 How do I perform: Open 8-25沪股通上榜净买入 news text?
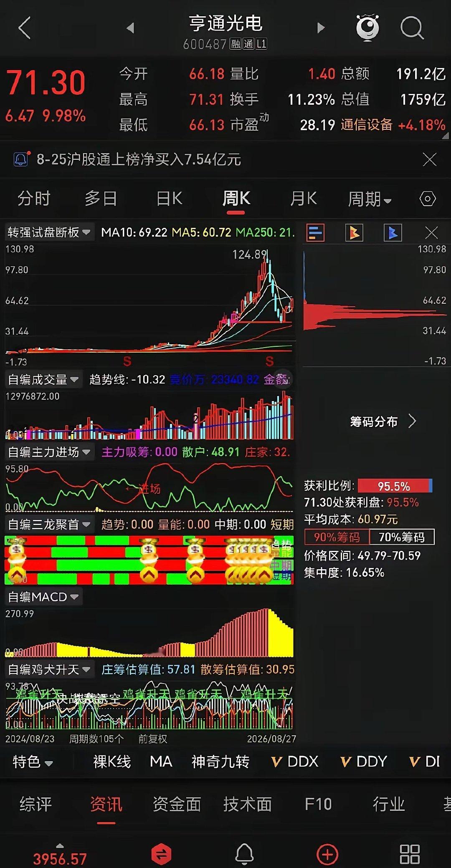139,159
